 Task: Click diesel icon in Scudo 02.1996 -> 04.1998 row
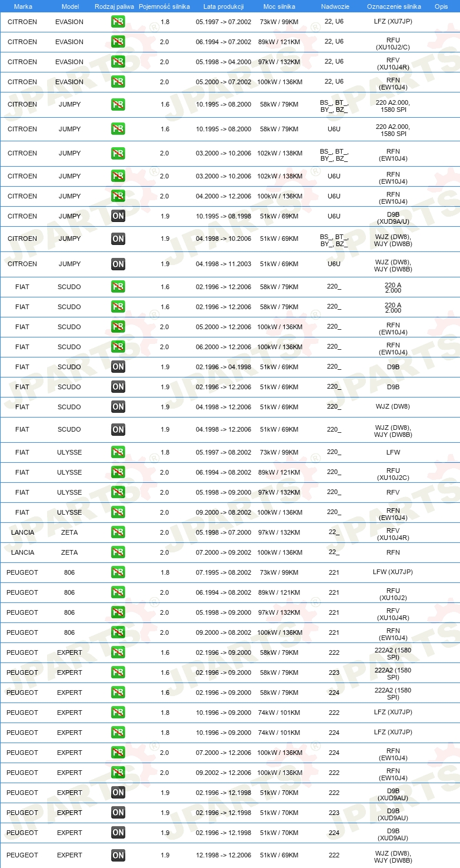click(x=118, y=367)
